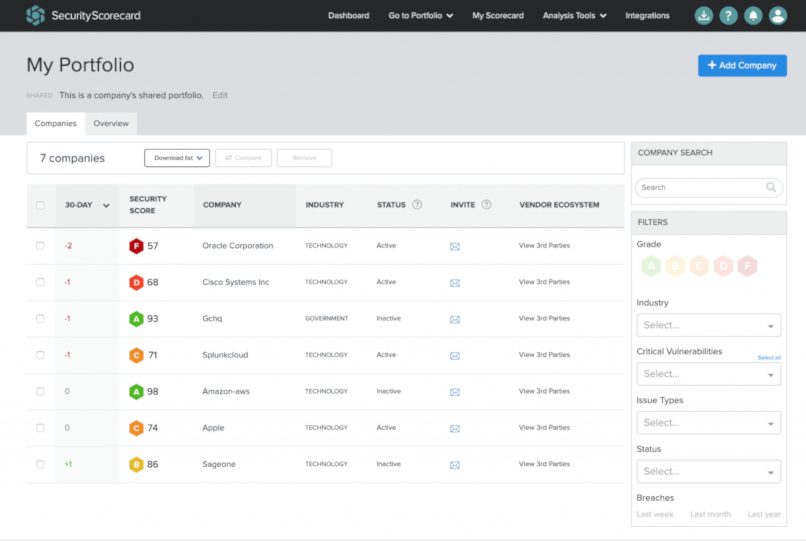
Task: Check the Cisco Systems Inc row checkbox
Action: (40, 282)
